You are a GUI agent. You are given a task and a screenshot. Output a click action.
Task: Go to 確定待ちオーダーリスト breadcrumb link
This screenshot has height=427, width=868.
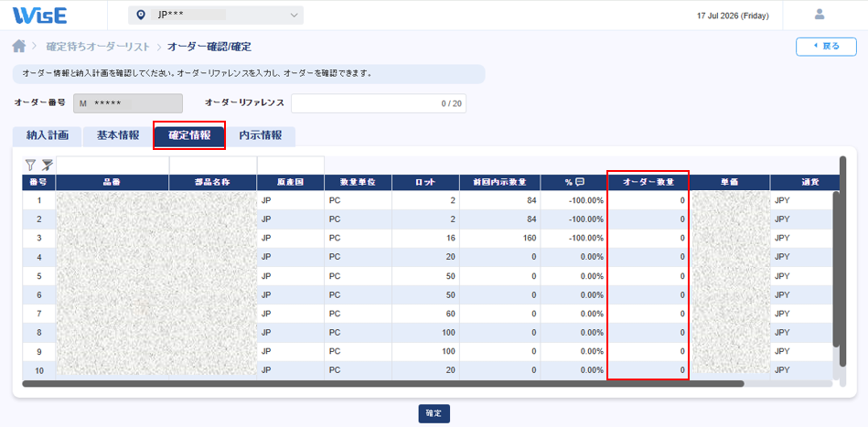point(98,47)
